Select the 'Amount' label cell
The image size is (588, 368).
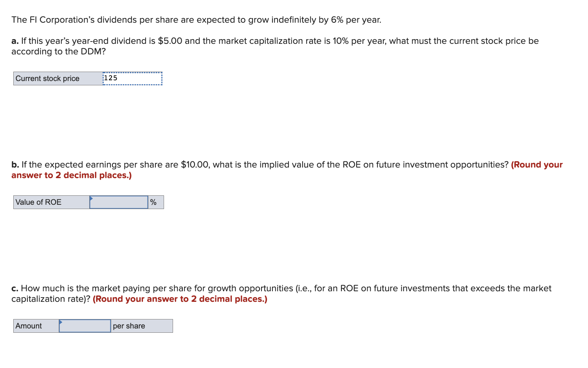coord(36,326)
